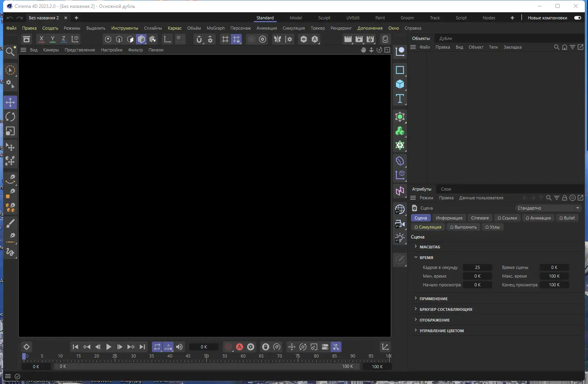Toggle the Новые компоновки switch
The width and height of the screenshot is (588, 384).
pyautogui.click(x=578, y=18)
